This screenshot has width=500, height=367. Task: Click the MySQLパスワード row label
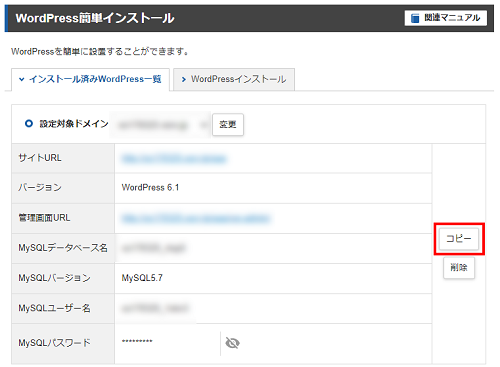(54, 343)
